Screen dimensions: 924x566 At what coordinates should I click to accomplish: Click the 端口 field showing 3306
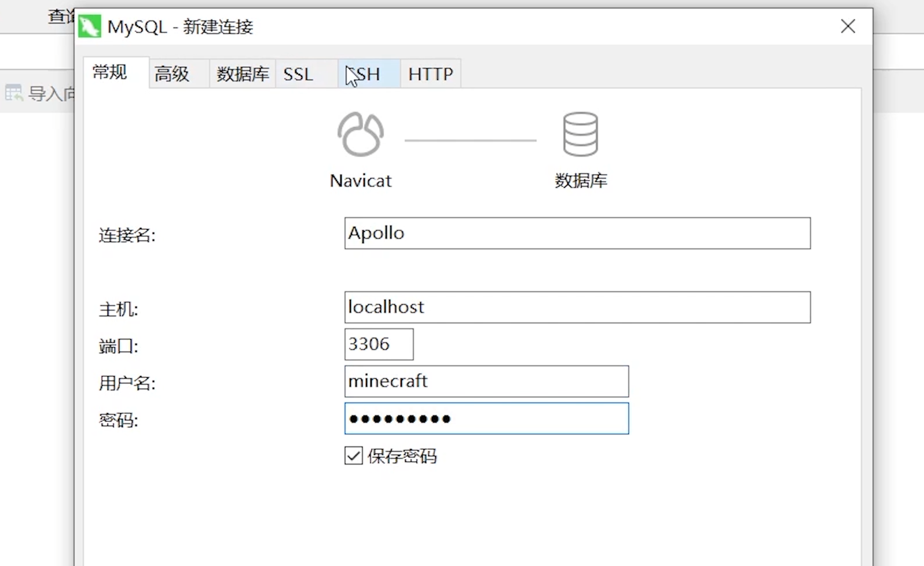tap(379, 344)
